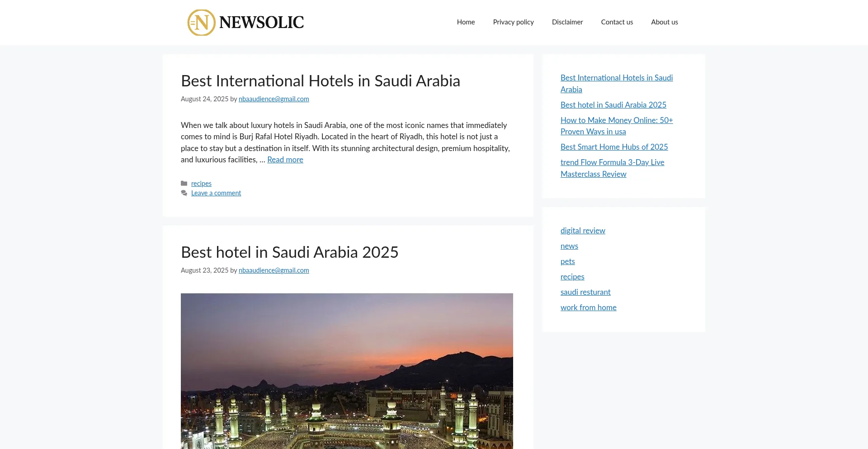868x449 pixels.
Task: Browse the saudi resturant category
Action: (585, 292)
